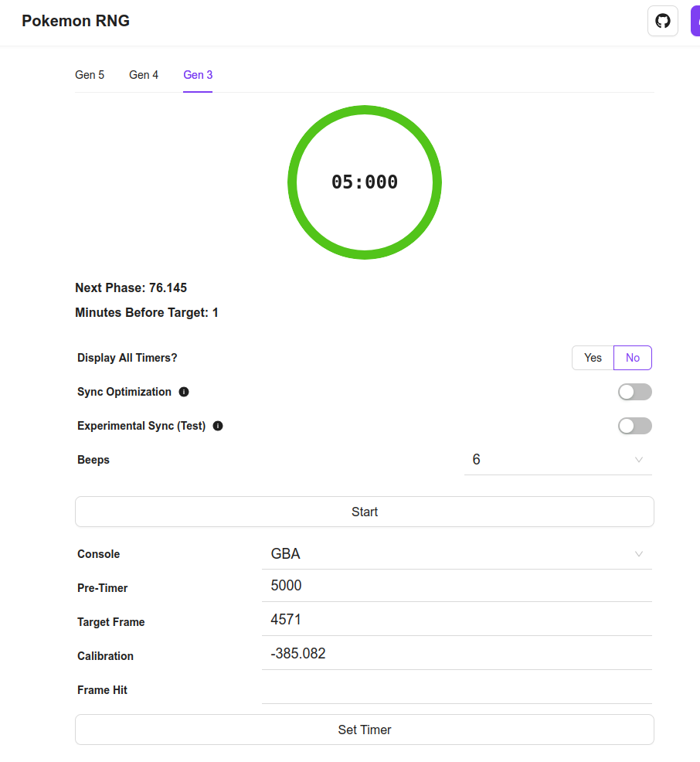Click the Set Timer button

(x=365, y=730)
